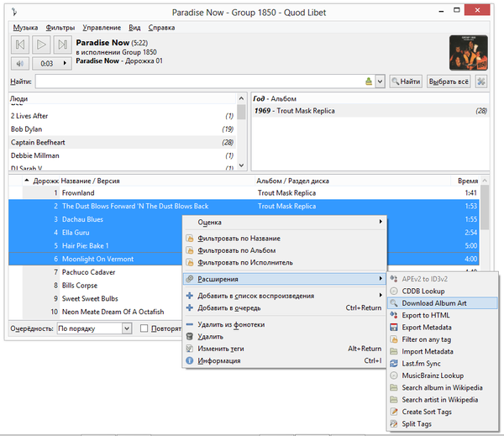This screenshot has width=504, height=436.
Task: Select Bob Dylan in people list
Action: [123, 129]
